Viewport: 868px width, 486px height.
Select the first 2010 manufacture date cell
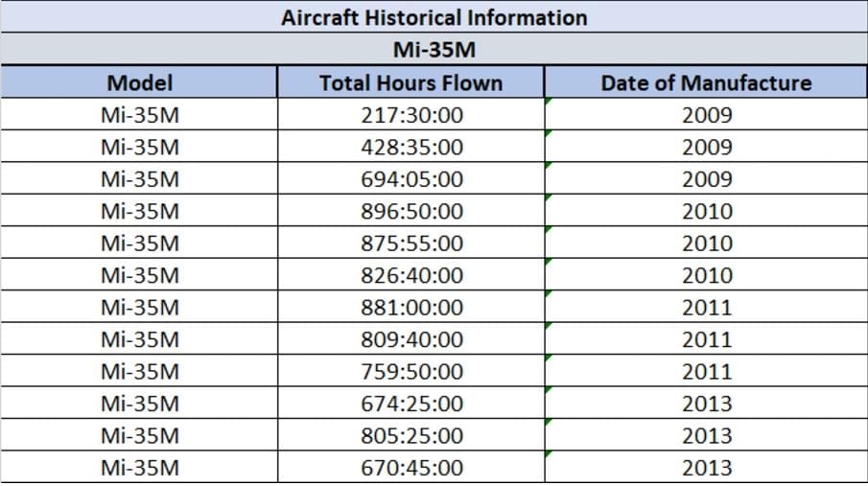coord(706,211)
